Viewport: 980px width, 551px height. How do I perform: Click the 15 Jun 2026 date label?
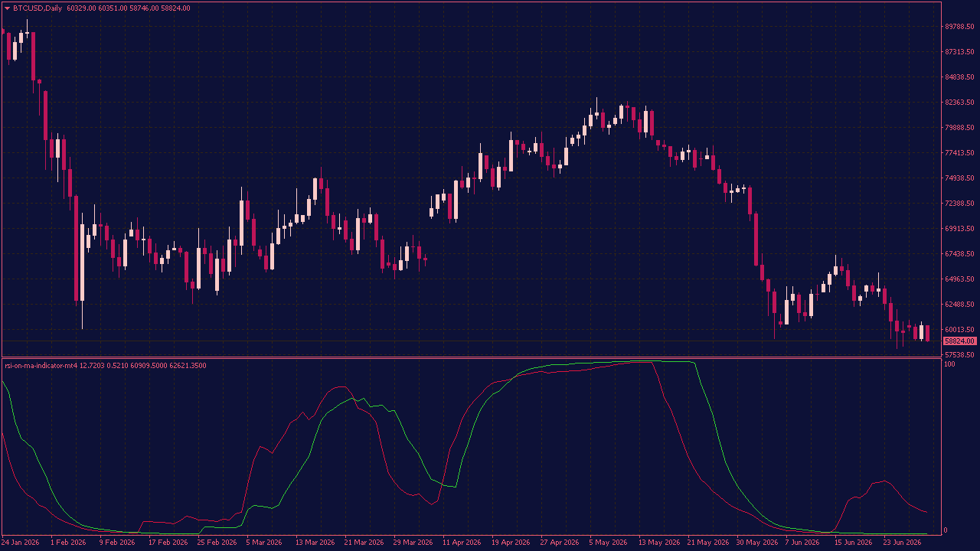pyautogui.click(x=854, y=543)
